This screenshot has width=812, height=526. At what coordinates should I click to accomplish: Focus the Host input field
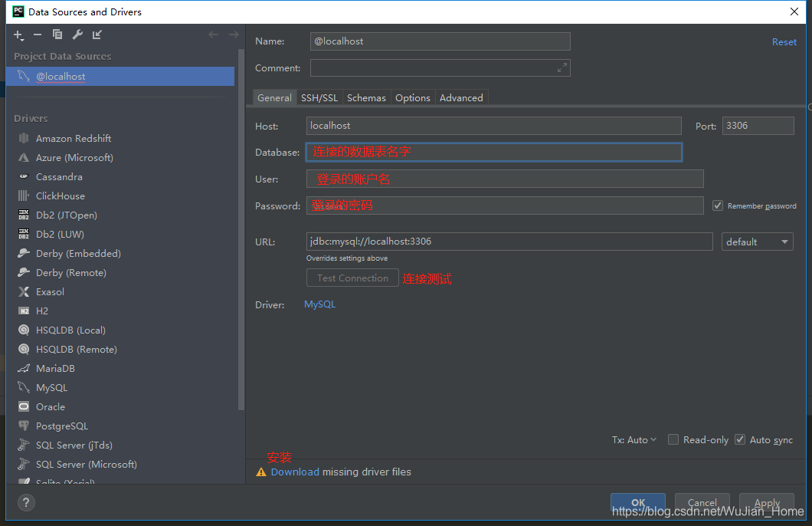coord(494,126)
